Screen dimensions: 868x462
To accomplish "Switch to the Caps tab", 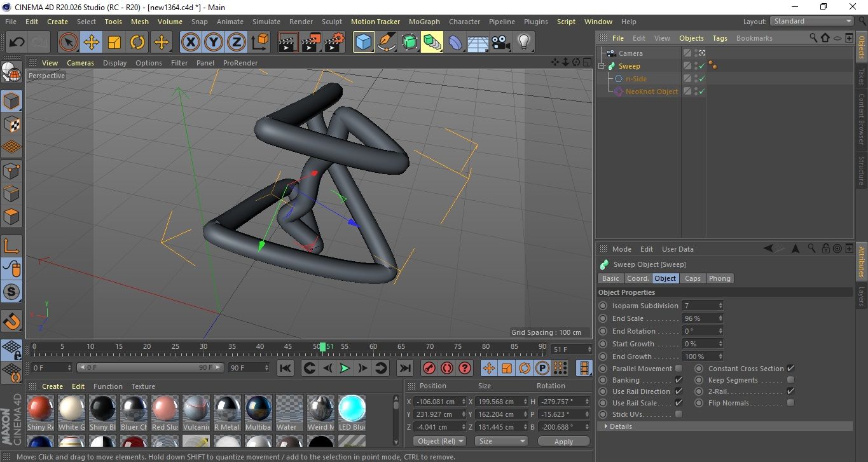I will (x=692, y=278).
